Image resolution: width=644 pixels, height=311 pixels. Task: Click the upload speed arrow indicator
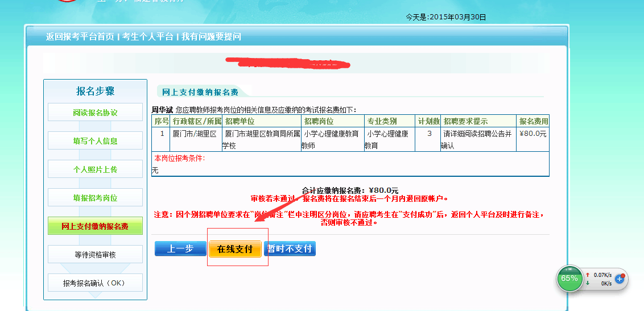[587, 275]
